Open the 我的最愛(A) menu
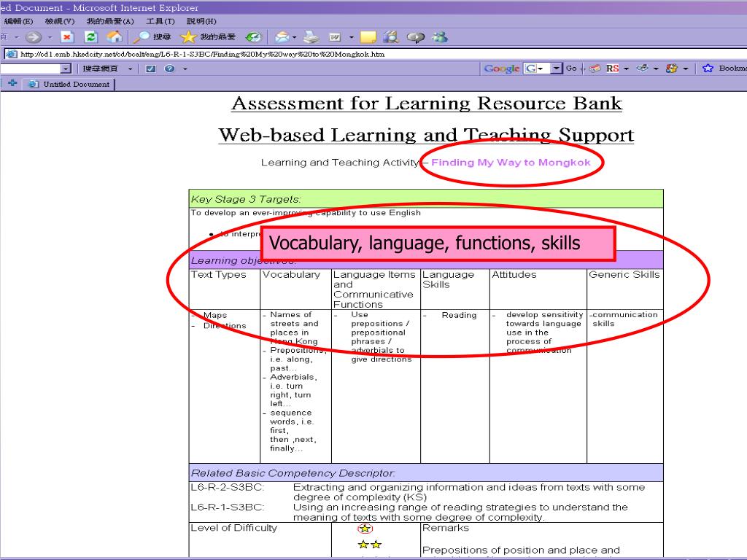The image size is (747, 560). [x=109, y=21]
